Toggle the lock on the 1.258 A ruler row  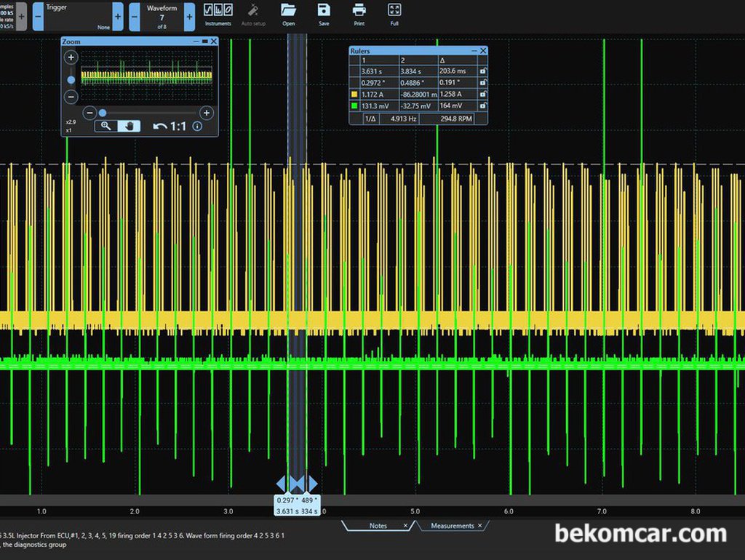[483, 94]
